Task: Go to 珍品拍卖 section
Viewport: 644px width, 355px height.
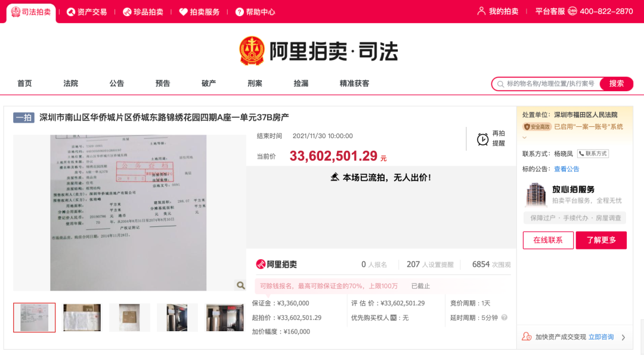Action: click(x=143, y=12)
